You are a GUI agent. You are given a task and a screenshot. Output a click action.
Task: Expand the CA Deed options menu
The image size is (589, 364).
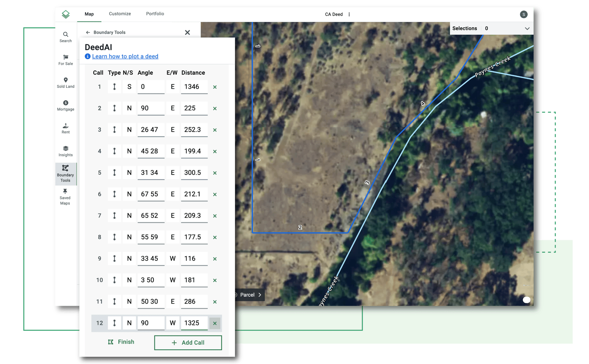point(350,14)
